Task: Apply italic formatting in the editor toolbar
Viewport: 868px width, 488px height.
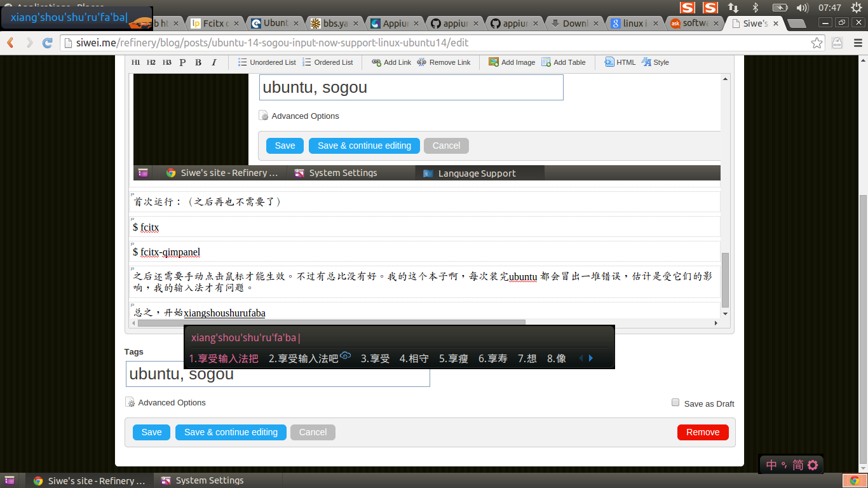Action: click(214, 62)
